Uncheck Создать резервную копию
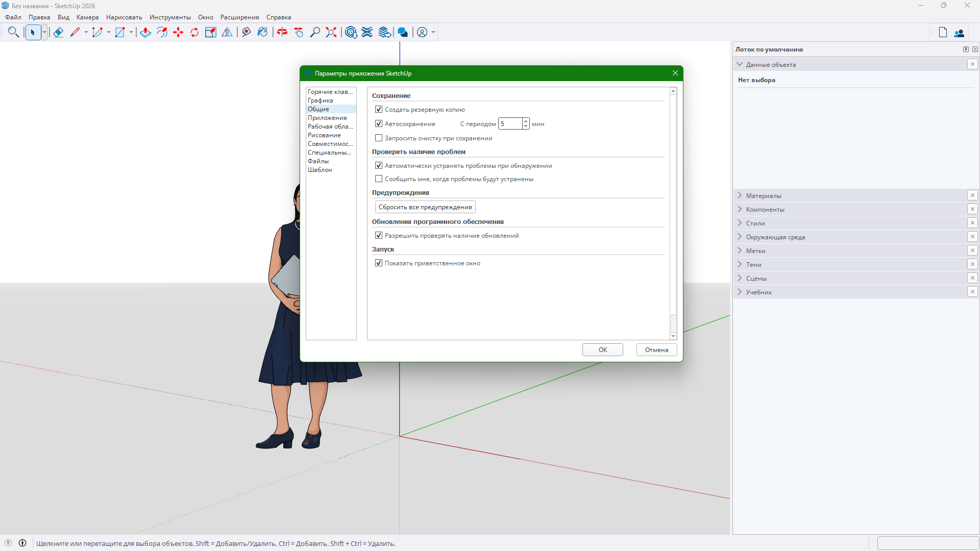Image resolution: width=980 pixels, height=551 pixels. (378, 109)
